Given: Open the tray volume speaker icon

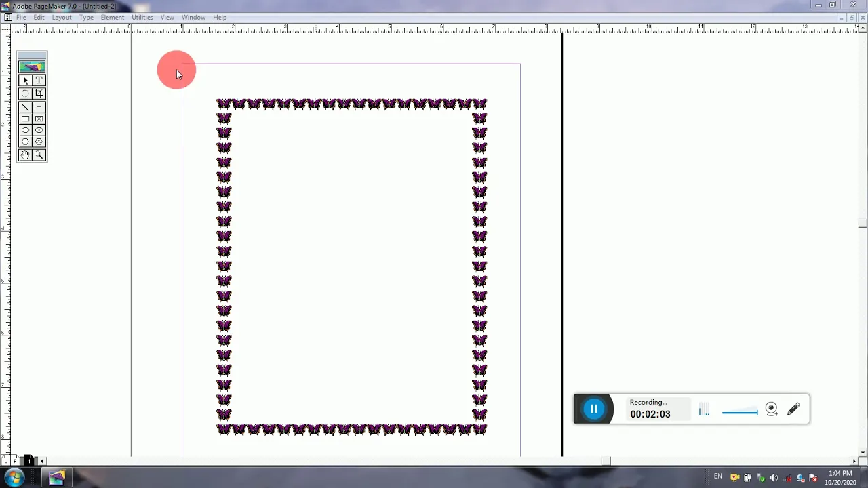Looking at the screenshot, I should tap(774, 478).
